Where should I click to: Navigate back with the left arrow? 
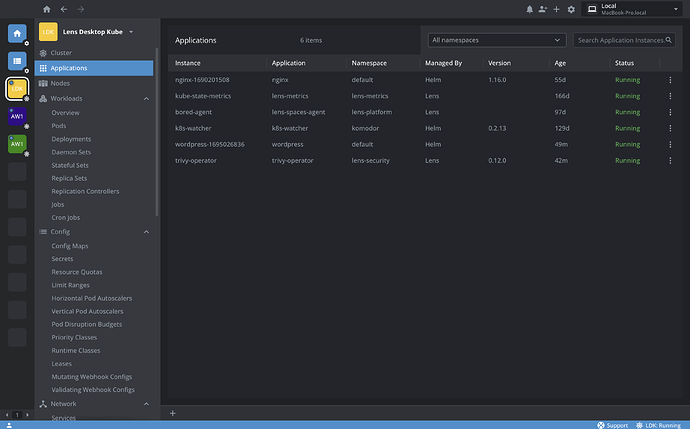tap(64, 9)
